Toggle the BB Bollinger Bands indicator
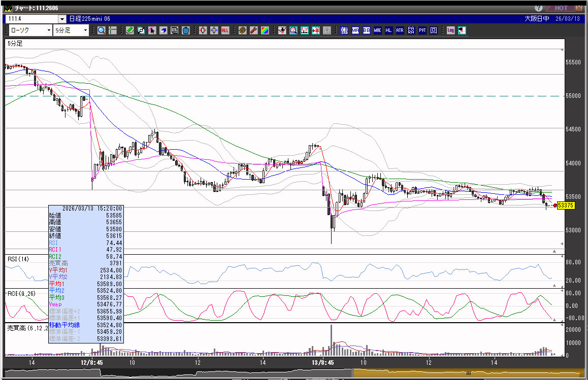588x380 pixels. click(366, 30)
